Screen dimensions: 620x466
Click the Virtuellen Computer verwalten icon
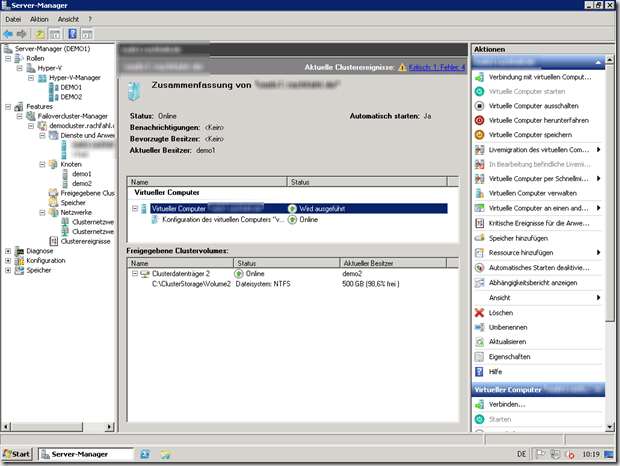(x=479, y=193)
